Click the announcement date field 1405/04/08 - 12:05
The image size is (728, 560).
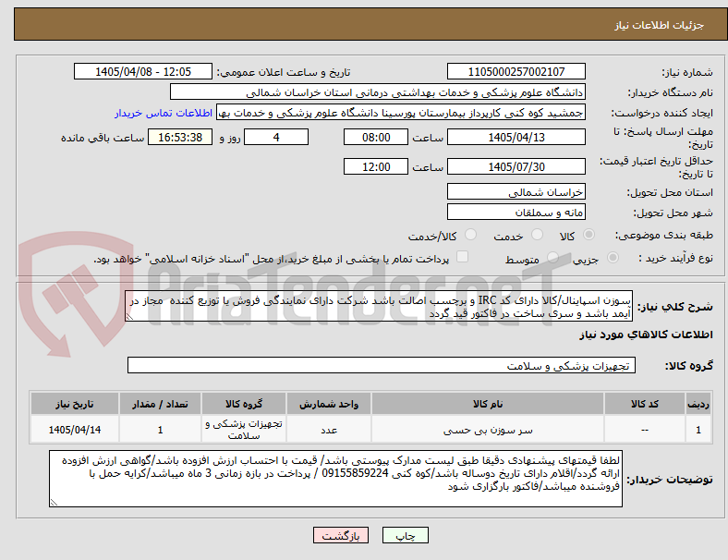pyautogui.click(x=143, y=72)
